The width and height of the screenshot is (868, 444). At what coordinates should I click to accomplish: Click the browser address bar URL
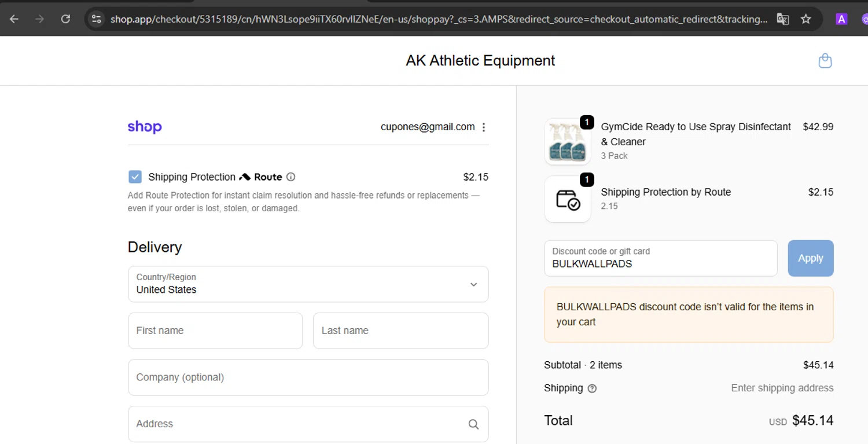pos(439,19)
